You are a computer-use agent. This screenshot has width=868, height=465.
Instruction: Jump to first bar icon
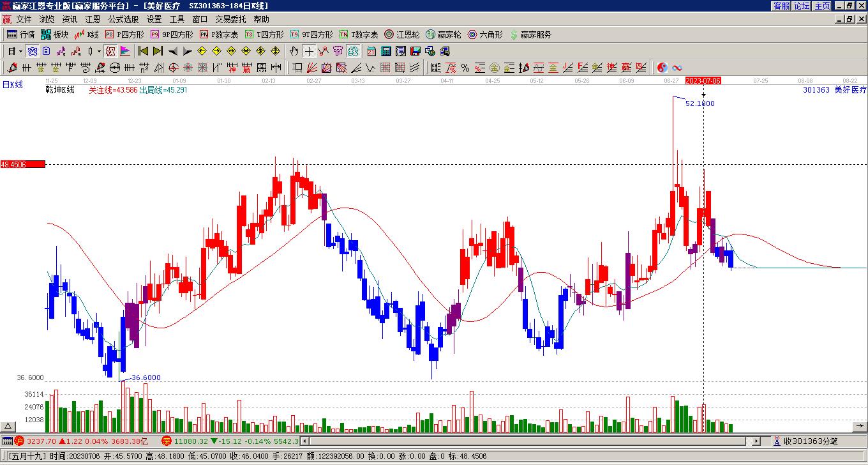pyautogui.click(x=144, y=51)
